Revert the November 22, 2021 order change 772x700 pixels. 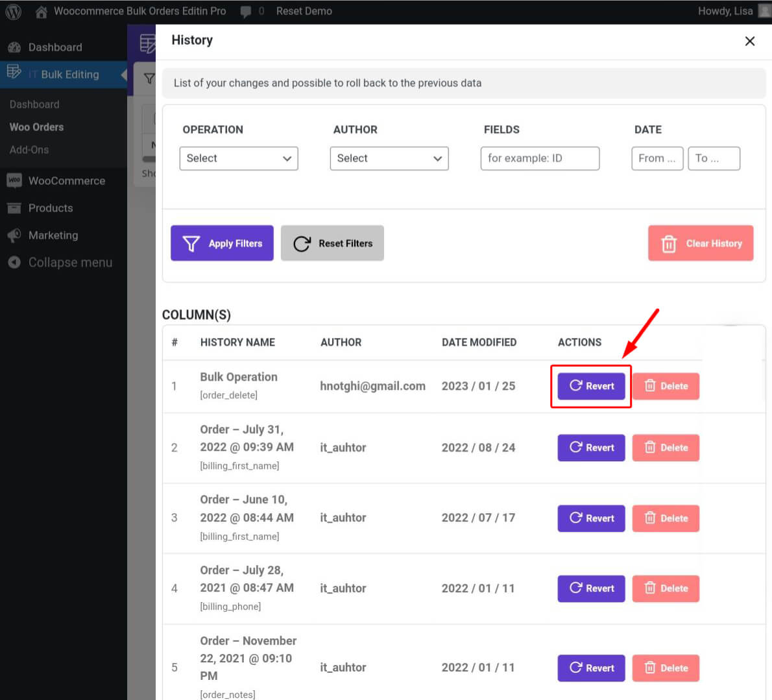591,668
